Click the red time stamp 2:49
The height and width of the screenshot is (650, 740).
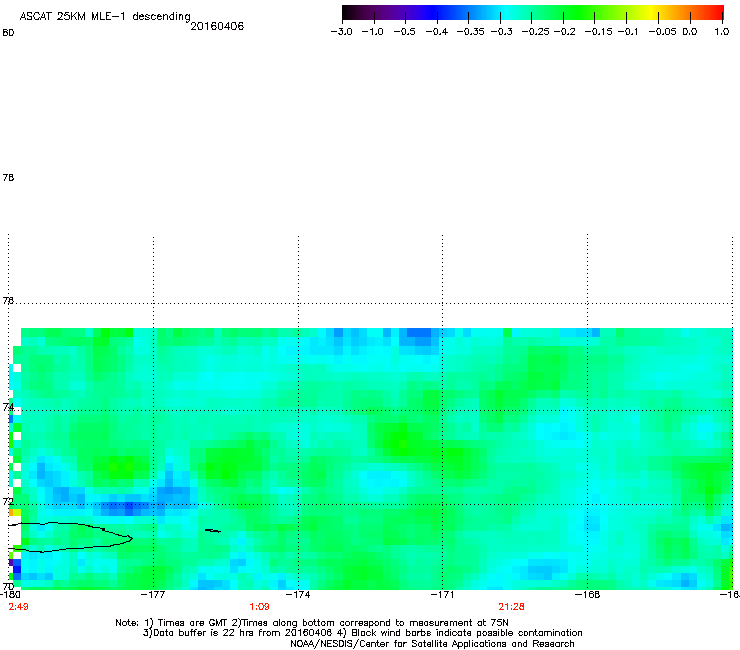coord(18,607)
